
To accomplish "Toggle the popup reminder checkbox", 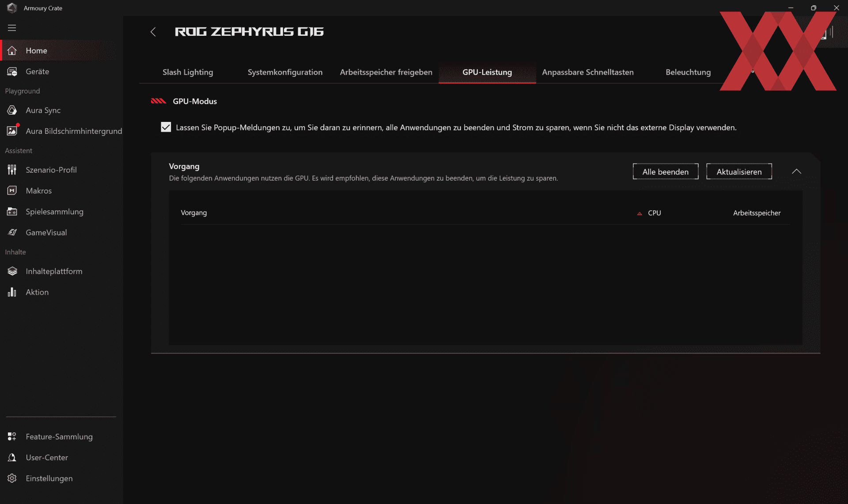I will click(166, 127).
